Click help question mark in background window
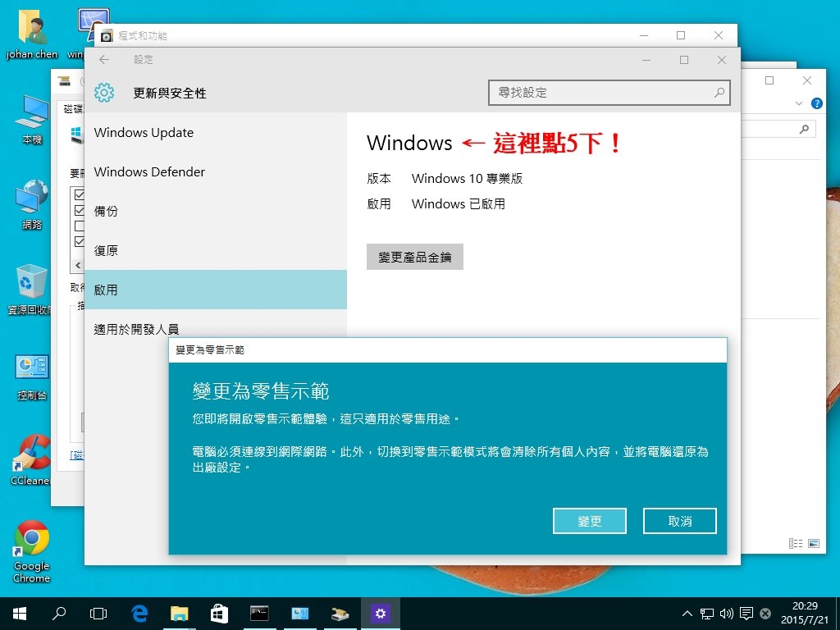 click(x=816, y=103)
